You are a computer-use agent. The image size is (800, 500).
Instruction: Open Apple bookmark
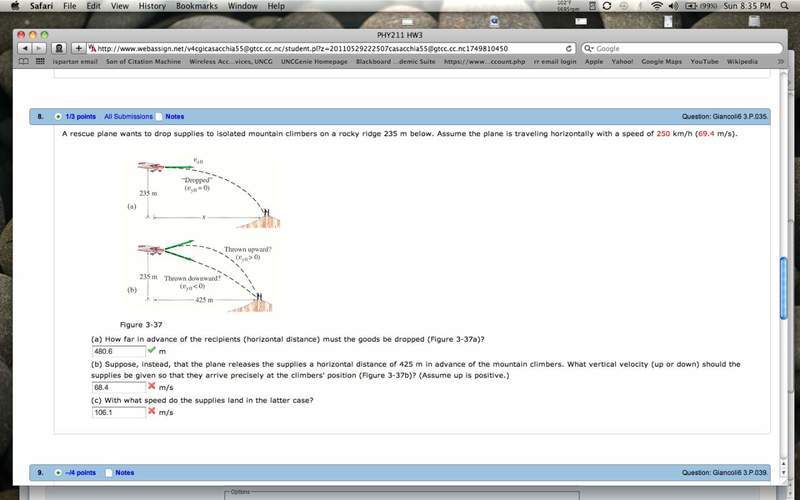point(594,62)
